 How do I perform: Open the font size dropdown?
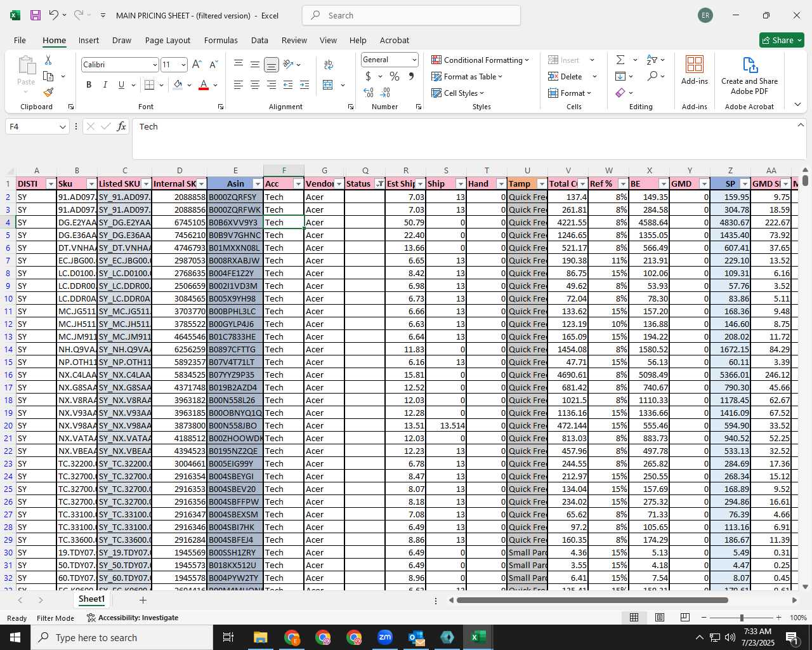183,65
